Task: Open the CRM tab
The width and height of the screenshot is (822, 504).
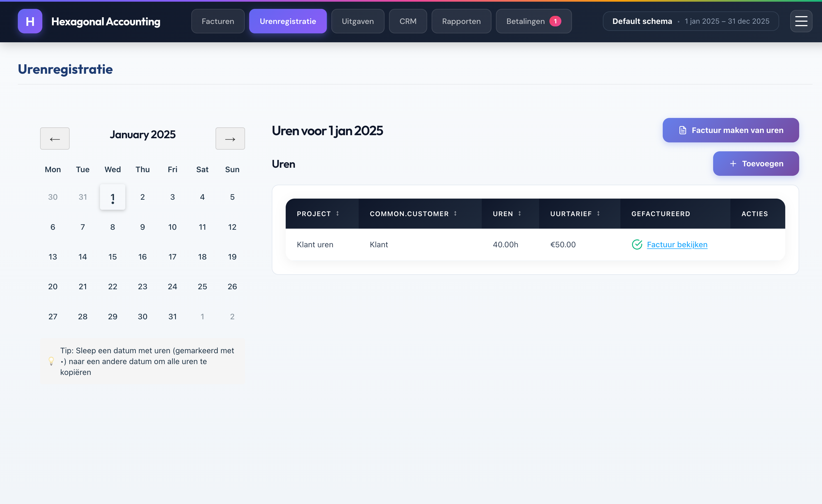Action: [408, 21]
